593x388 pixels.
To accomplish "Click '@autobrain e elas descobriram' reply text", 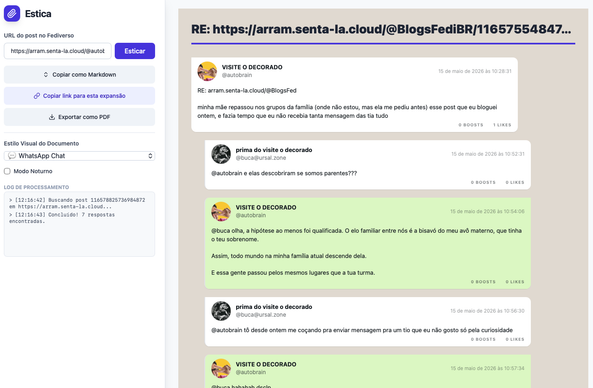I will pos(284,173).
